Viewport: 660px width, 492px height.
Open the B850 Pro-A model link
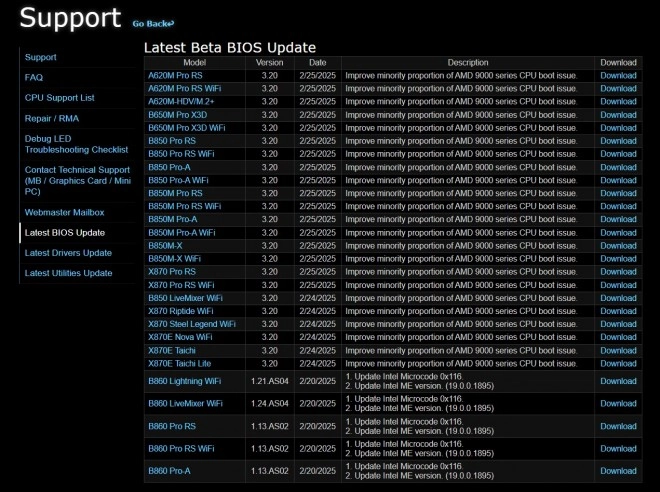point(169,167)
